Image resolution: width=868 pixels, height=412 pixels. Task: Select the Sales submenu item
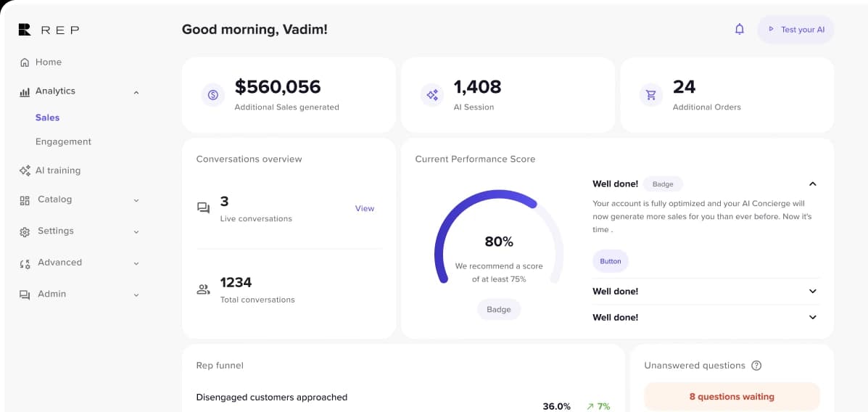[x=47, y=118]
